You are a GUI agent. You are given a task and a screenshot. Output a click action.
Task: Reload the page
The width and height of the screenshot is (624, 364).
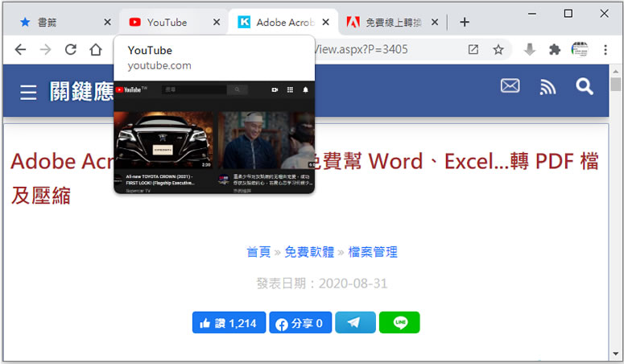click(71, 50)
